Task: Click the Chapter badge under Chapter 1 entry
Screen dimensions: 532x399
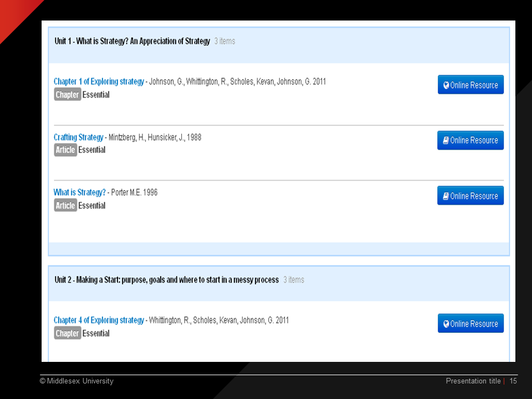Action: click(x=67, y=95)
